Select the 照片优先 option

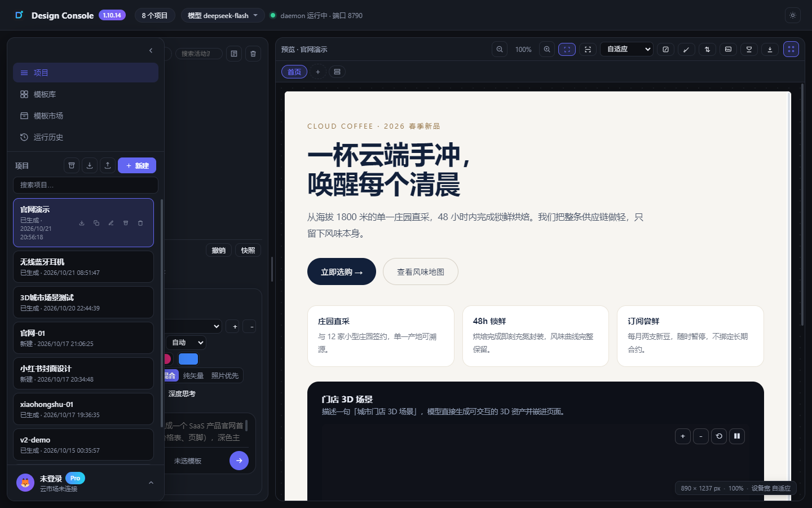225,376
